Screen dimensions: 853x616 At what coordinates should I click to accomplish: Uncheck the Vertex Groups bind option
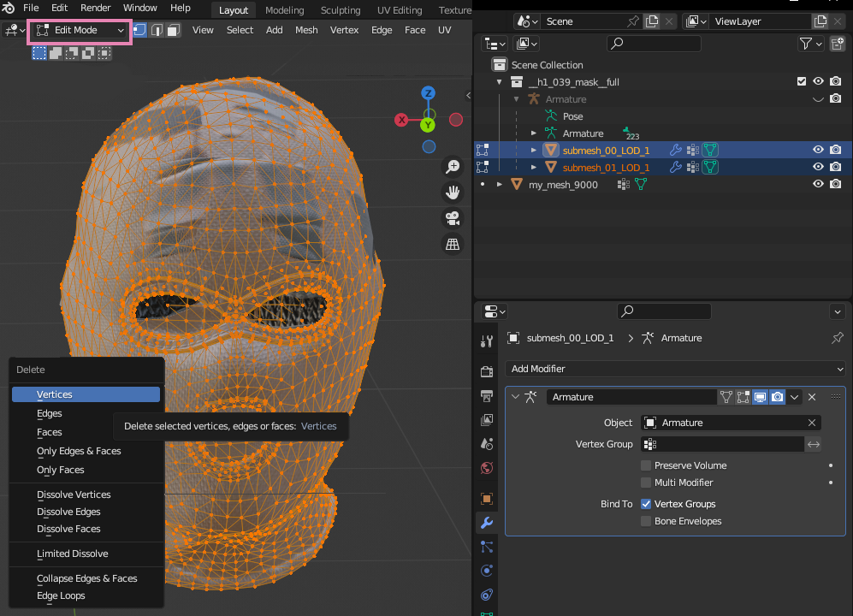(646, 504)
